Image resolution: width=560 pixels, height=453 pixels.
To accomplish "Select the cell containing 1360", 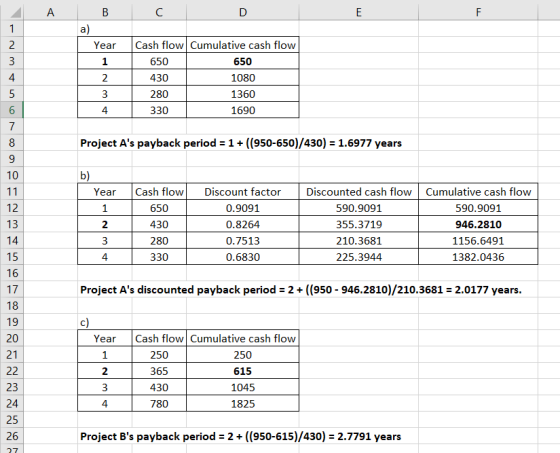I will [x=242, y=94].
